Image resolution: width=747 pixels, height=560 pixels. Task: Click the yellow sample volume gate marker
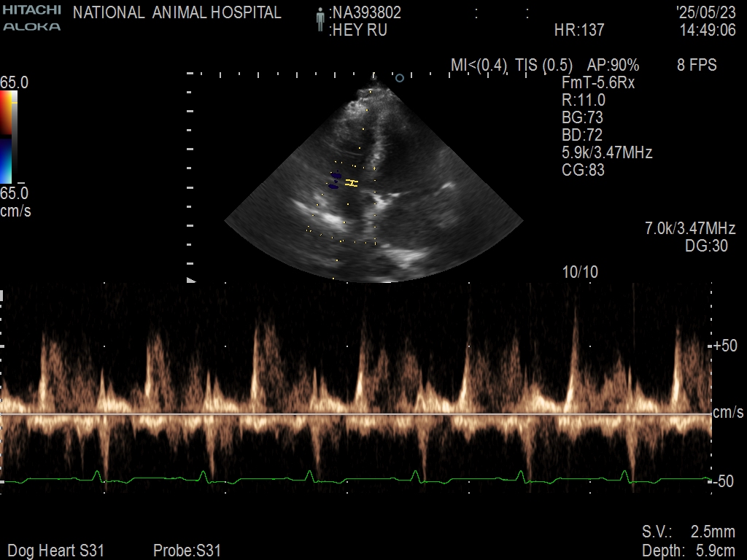coord(352,183)
